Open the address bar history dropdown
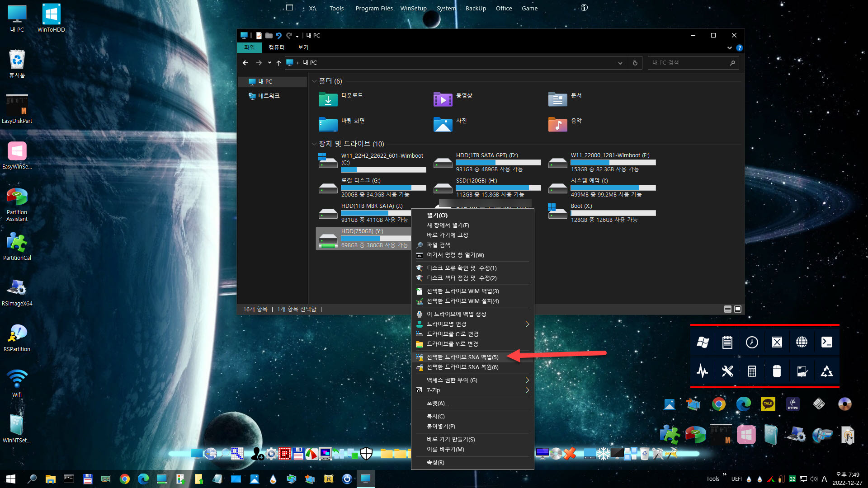The width and height of the screenshot is (868, 488). point(620,63)
